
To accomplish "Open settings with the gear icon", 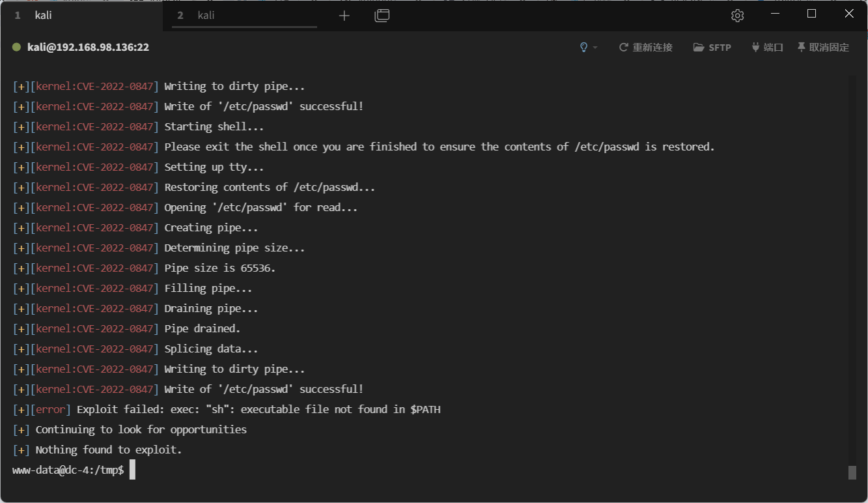I will click(737, 16).
